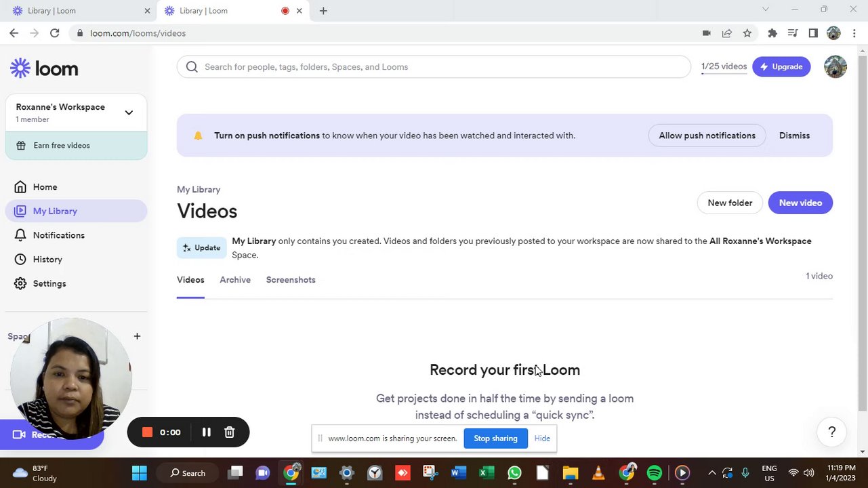Open Notifications in the sidebar

click(58, 235)
